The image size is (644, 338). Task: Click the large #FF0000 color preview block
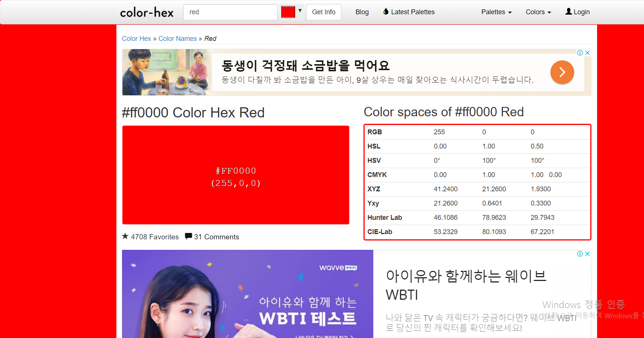click(236, 175)
